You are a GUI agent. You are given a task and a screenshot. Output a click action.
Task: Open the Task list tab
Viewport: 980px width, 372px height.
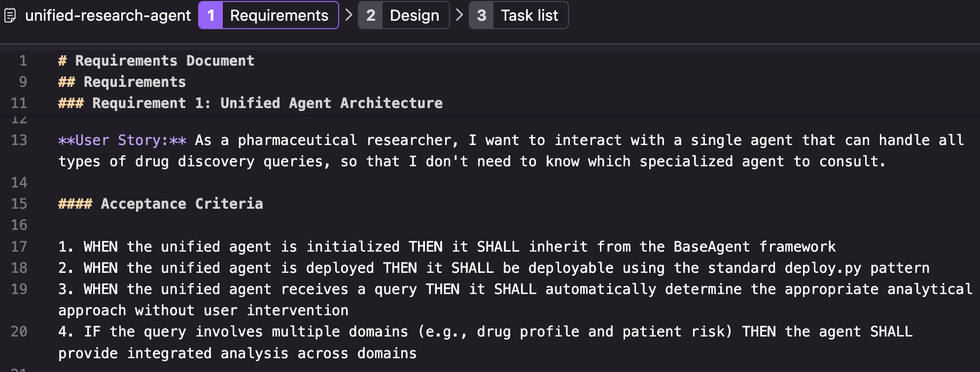[529, 15]
